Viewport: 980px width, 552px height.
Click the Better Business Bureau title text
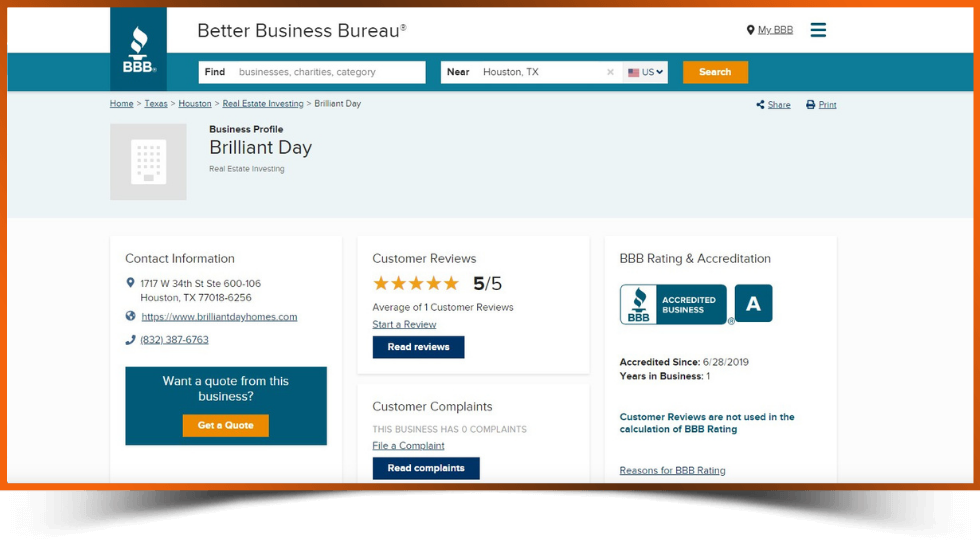(x=302, y=31)
